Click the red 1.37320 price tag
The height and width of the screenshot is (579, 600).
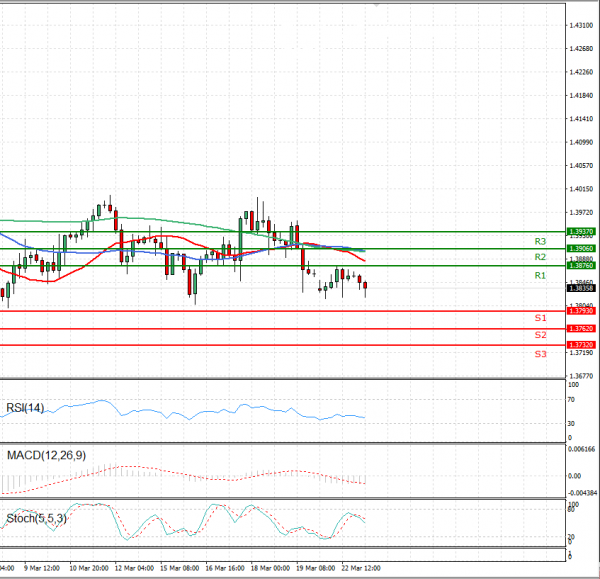tap(580, 345)
